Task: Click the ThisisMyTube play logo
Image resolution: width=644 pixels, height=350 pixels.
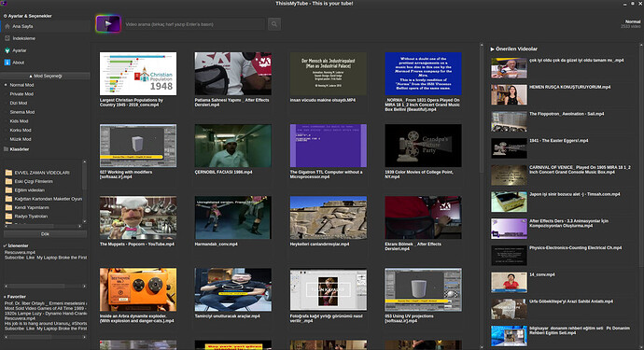Action: (x=108, y=24)
